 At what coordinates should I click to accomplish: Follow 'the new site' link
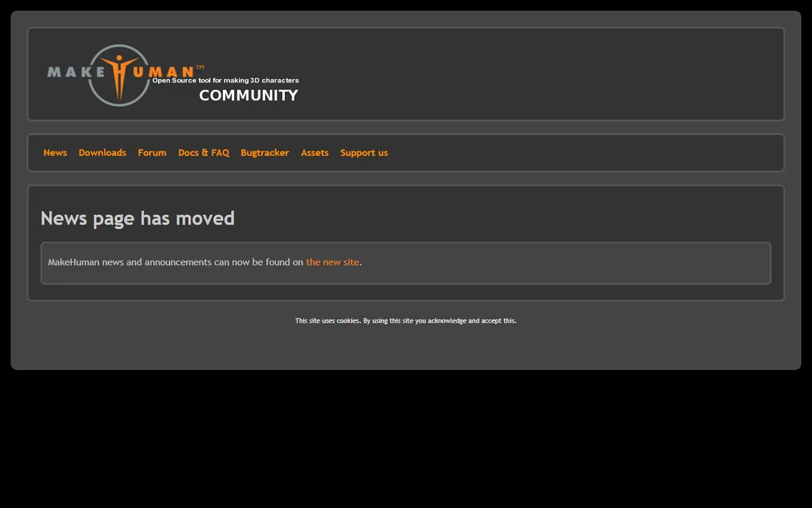(x=332, y=262)
